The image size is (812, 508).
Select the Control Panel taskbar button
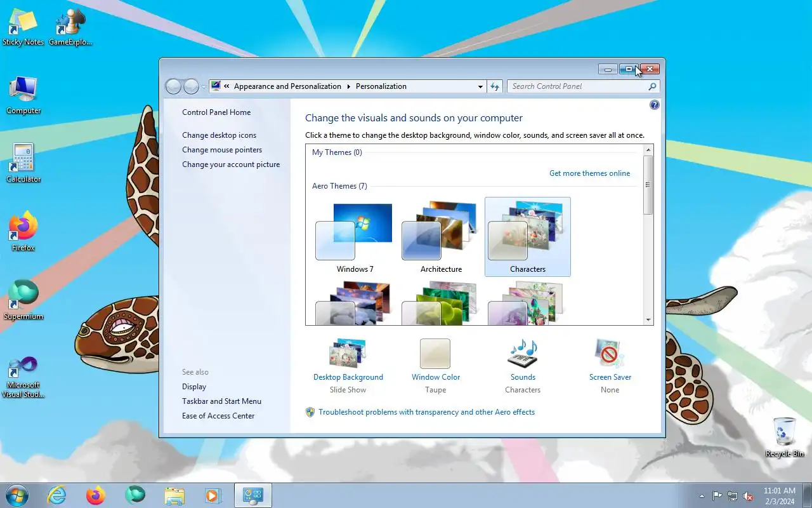click(x=253, y=495)
